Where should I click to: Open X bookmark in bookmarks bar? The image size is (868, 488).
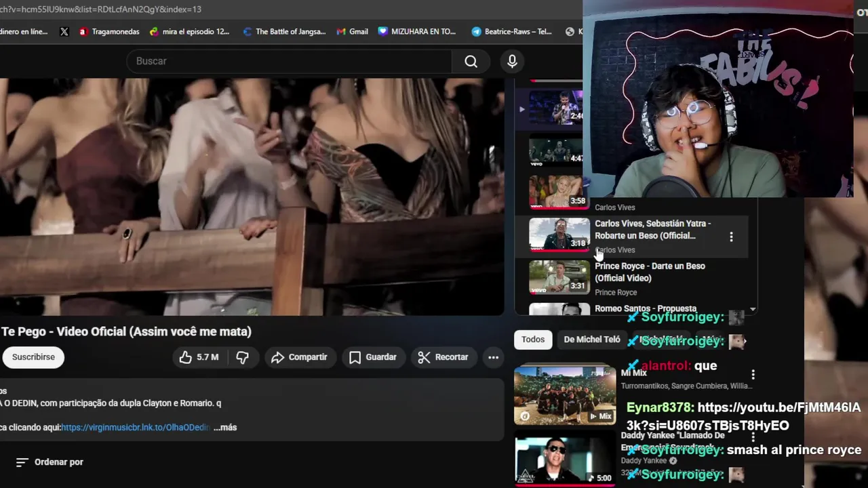(x=64, y=31)
